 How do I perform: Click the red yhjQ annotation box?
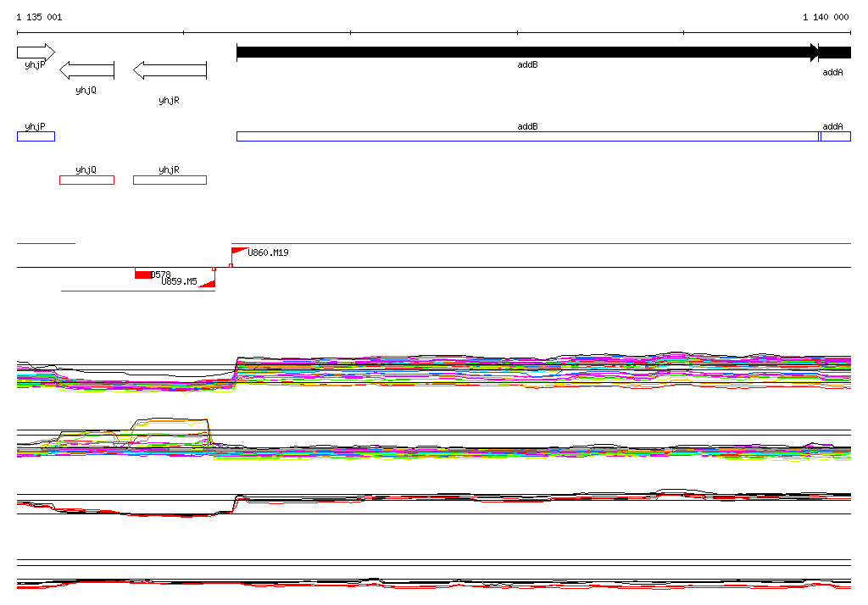(x=87, y=180)
